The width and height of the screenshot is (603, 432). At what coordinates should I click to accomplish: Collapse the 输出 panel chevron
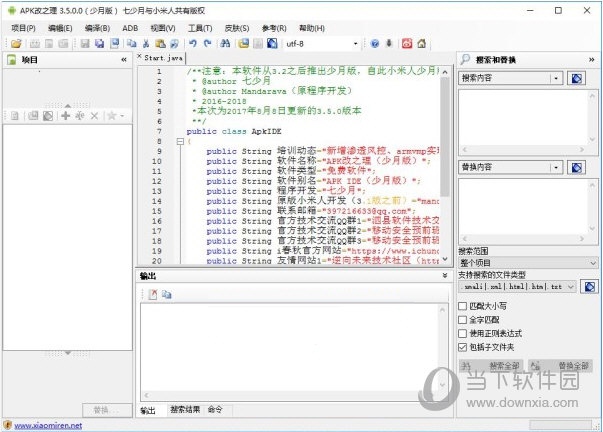(x=445, y=276)
